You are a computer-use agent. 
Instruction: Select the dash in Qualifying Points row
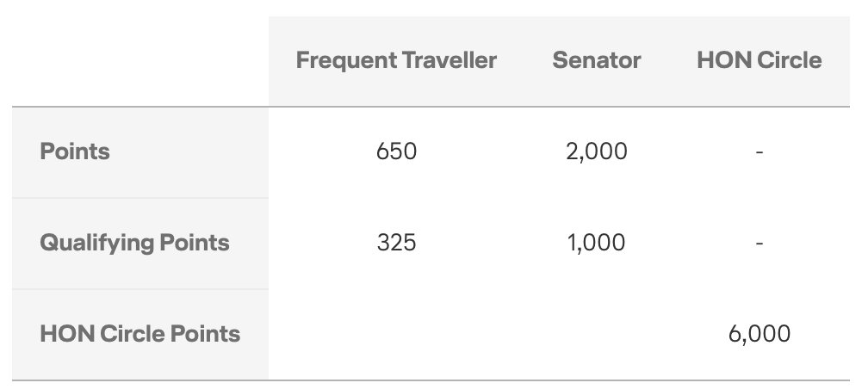[x=759, y=243]
